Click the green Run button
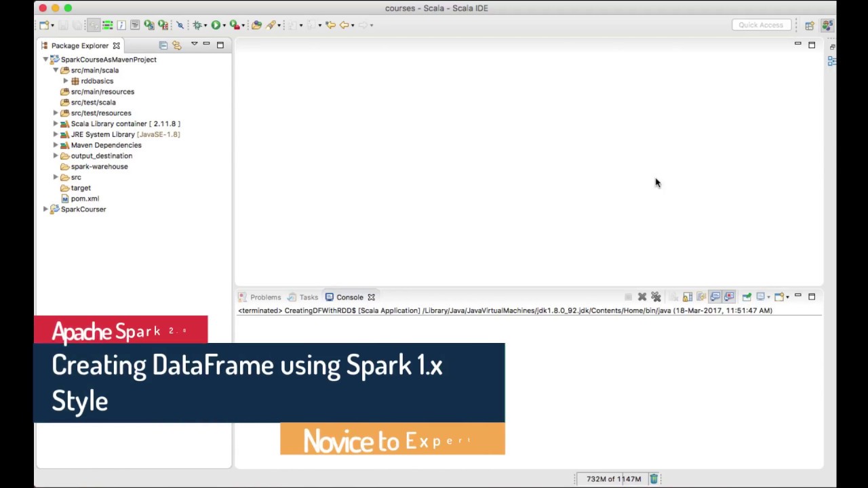Viewport: 868px width, 488px height. click(216, 25)
